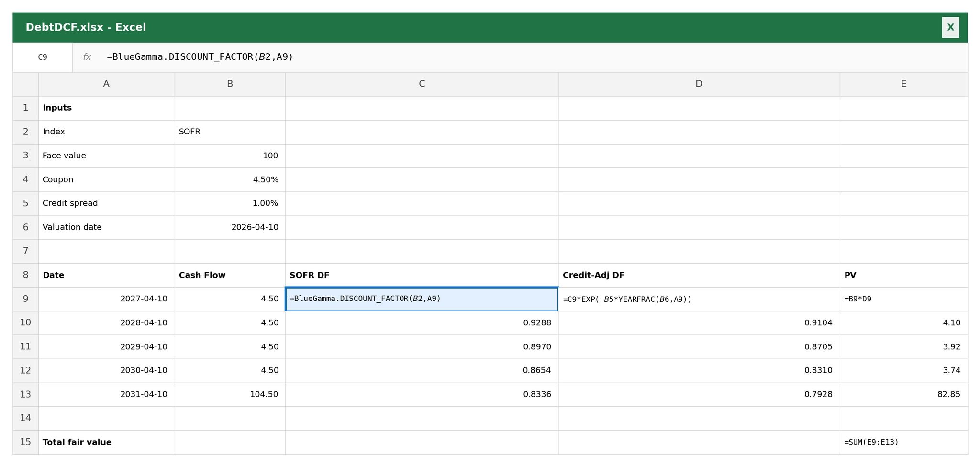The height and width of the screenshot is (467, 980).
Task: Click the Credit spread label
Action: [x=106, y=203]
